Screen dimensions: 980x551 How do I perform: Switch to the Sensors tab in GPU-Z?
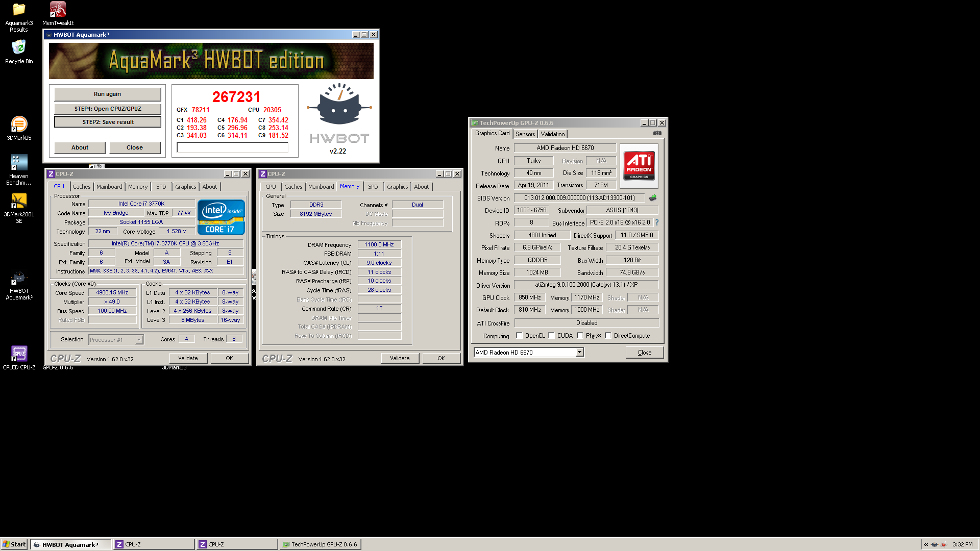[x=525, y=134]
